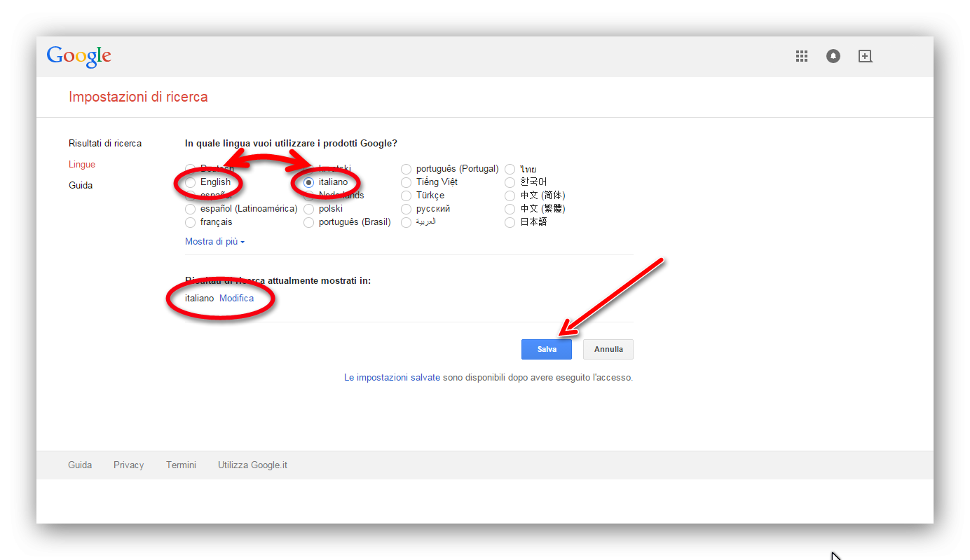The width and height of the screenshot is (970, 560).
Task: Click the blue Salva button
Action: coord(547,349)
